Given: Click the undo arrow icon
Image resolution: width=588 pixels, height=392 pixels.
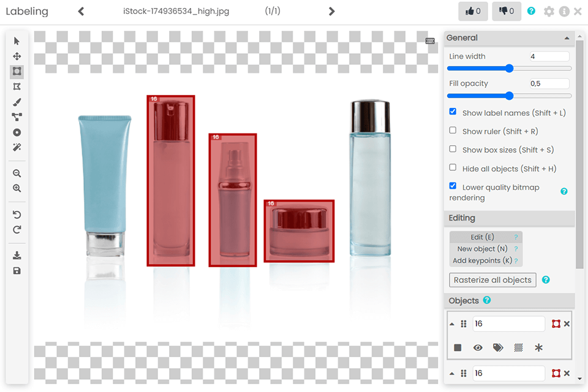Looking at the screenshot, I should (17, 214).
